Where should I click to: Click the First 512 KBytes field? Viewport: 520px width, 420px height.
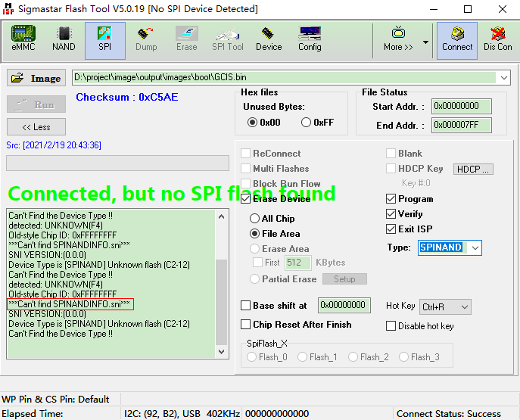(297, 263)
